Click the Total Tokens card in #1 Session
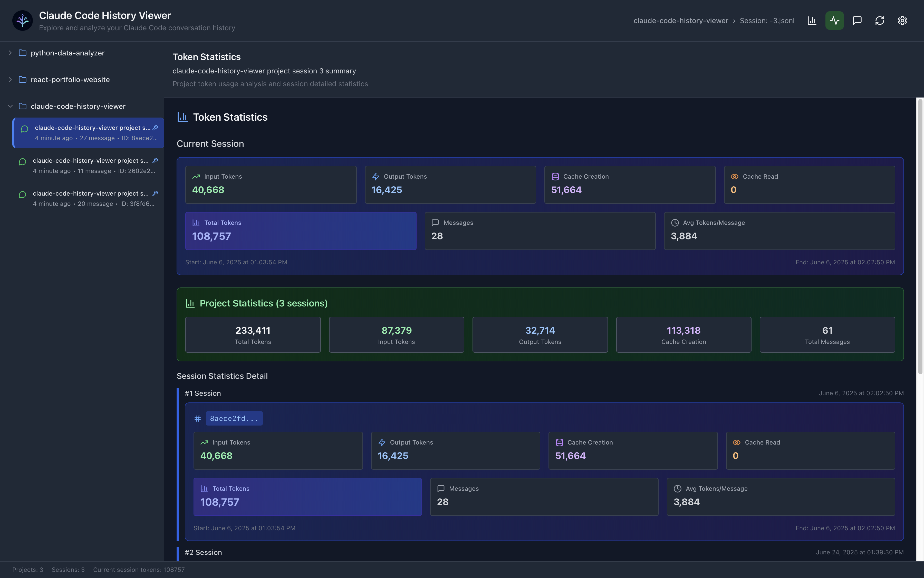924x578 pixels. pos(307,497)
